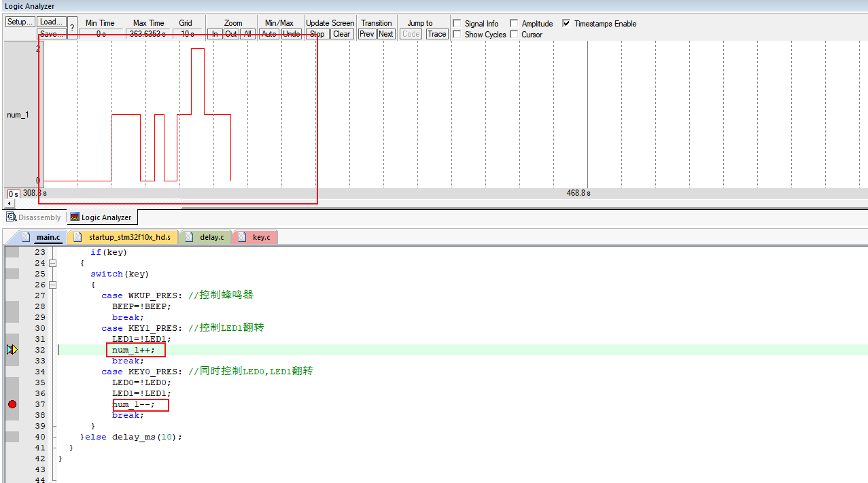Click Zoom All to fit the waveform
Viewport: 868px width, 483px height.
tap(248, 34)
